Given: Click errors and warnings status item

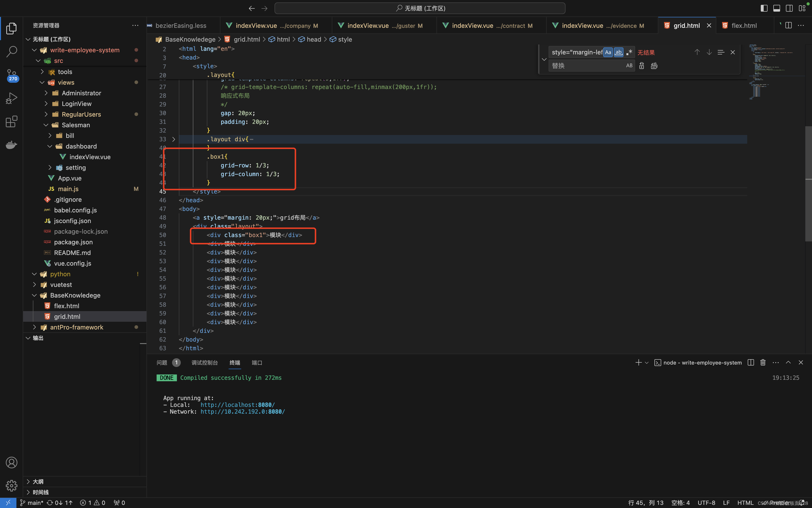Looking at the screenshot, I should tap(93, 503).
